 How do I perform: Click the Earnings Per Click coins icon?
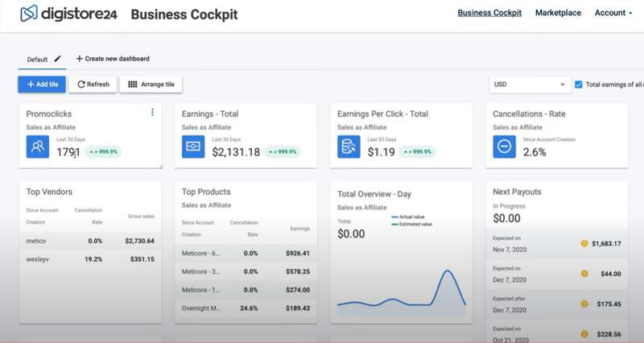349,147
